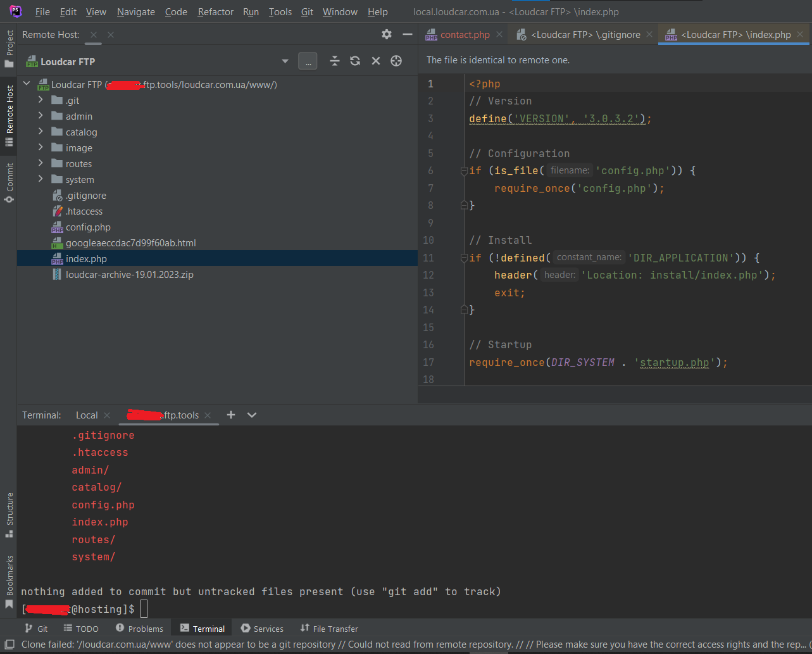
Task: Toggle tool window bars icon in status bar
Action: coord(9,645)
